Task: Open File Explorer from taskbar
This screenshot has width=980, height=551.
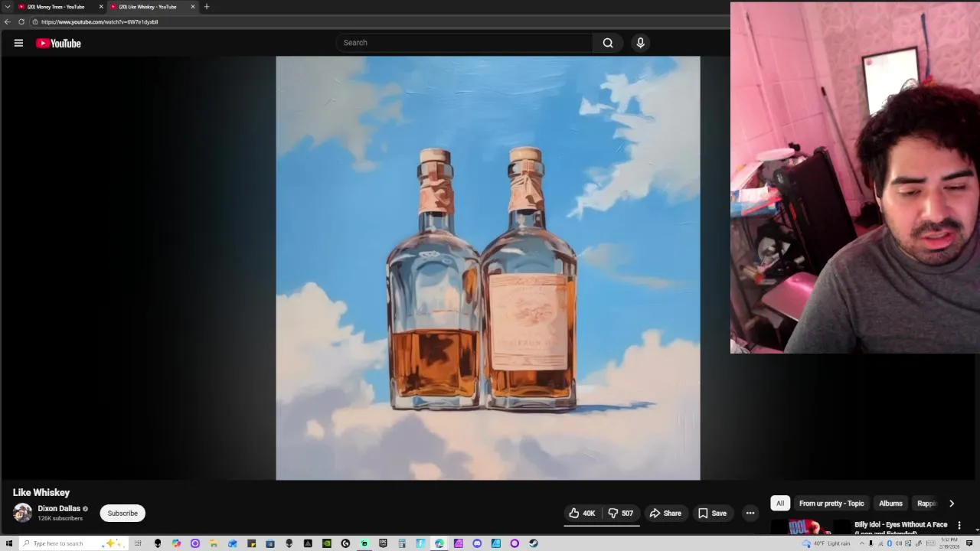Action: (x=213, y=543)
